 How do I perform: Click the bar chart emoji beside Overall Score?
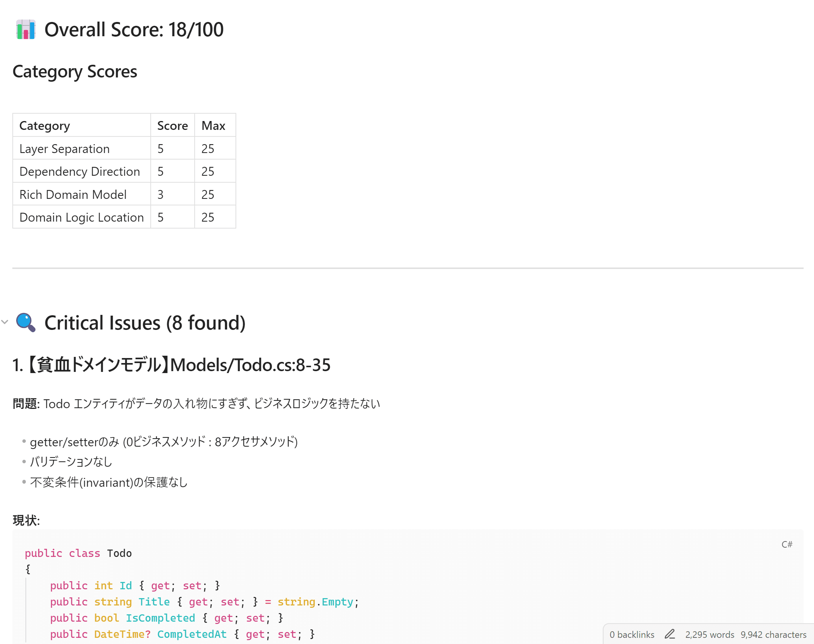click(26, 30)
